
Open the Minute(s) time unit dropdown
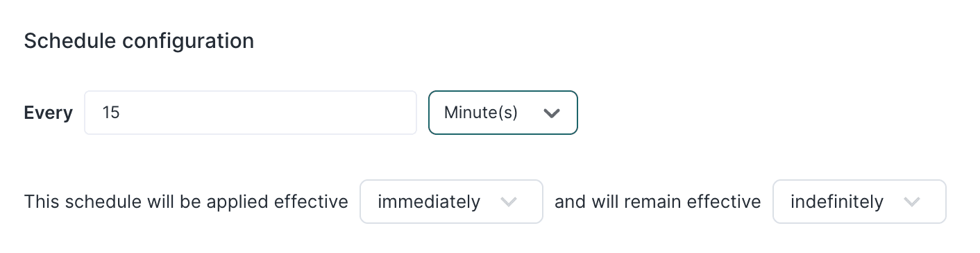(503, 113)
